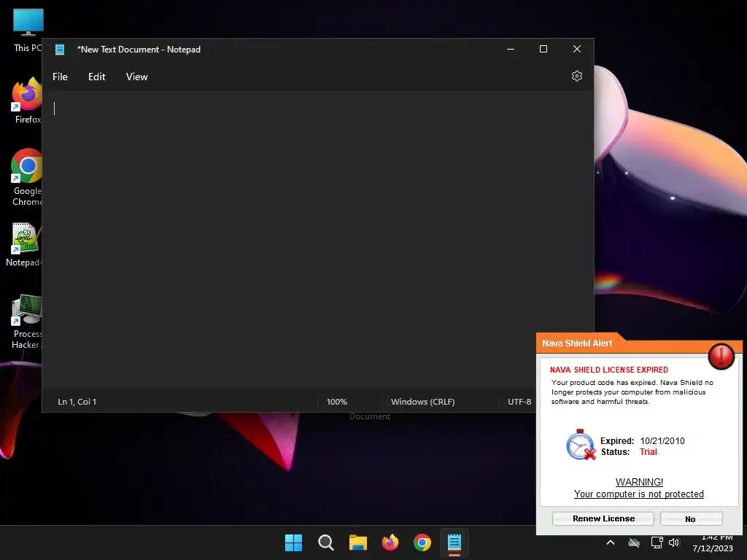Click the volume speaker tray icon
Screen dimensions: 747x560
pos(673,542)
